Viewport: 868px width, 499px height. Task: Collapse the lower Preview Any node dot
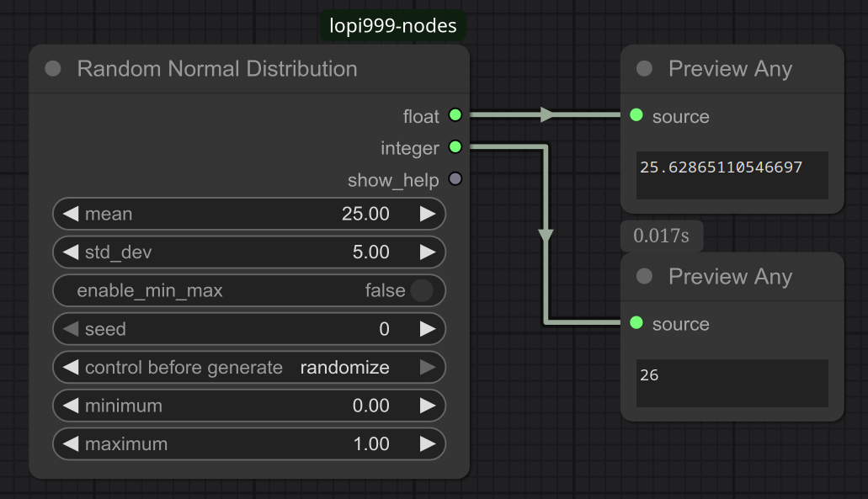(644, 276)
